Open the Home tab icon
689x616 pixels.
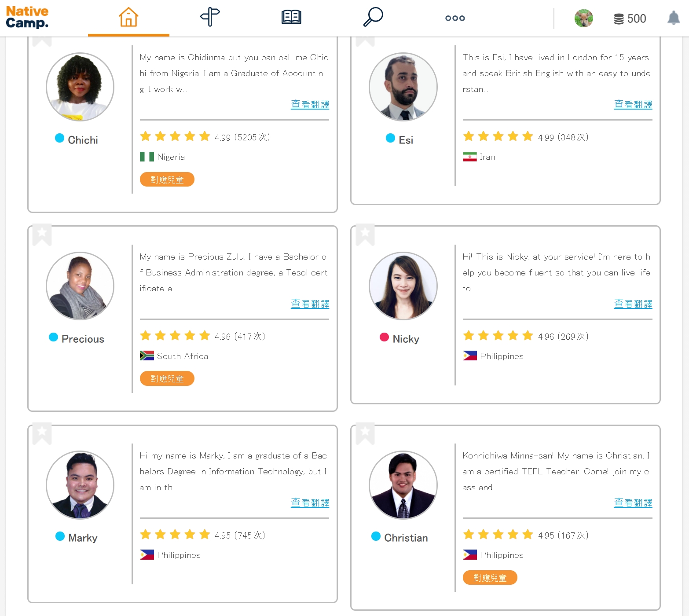point(128,18)
